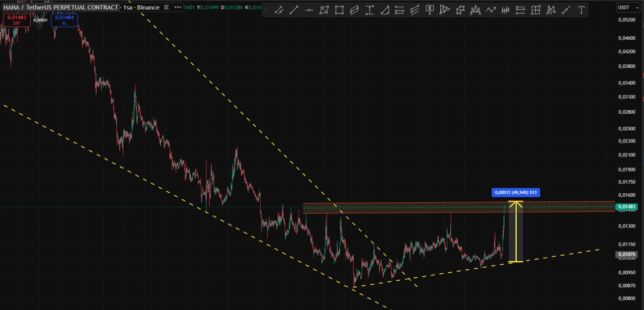The width and height of the screenshot is (644, 310).
Task: Select the rising yellow dashed support trendline
Action: coord(476,268)
